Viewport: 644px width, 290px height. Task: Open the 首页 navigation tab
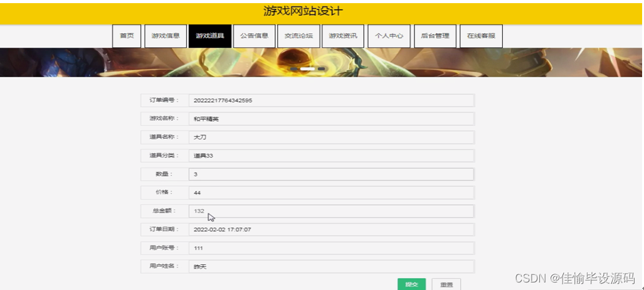point(127,36)
